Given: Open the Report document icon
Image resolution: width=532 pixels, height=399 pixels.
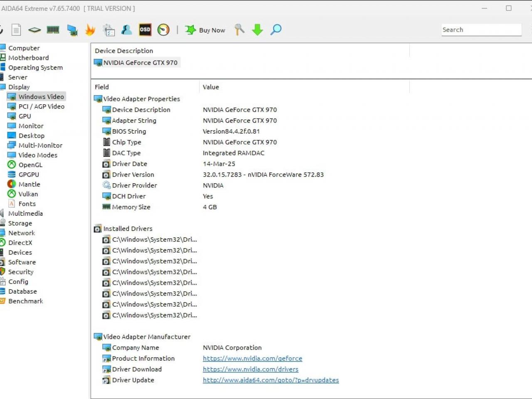Looking at the screenshot, I should click(x=16, y=30).
